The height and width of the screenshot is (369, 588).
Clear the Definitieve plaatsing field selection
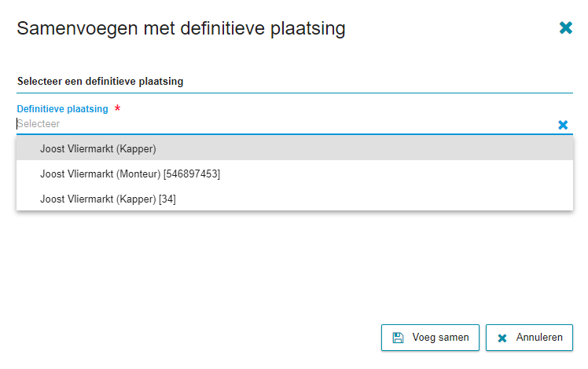[x=563, y=125]
